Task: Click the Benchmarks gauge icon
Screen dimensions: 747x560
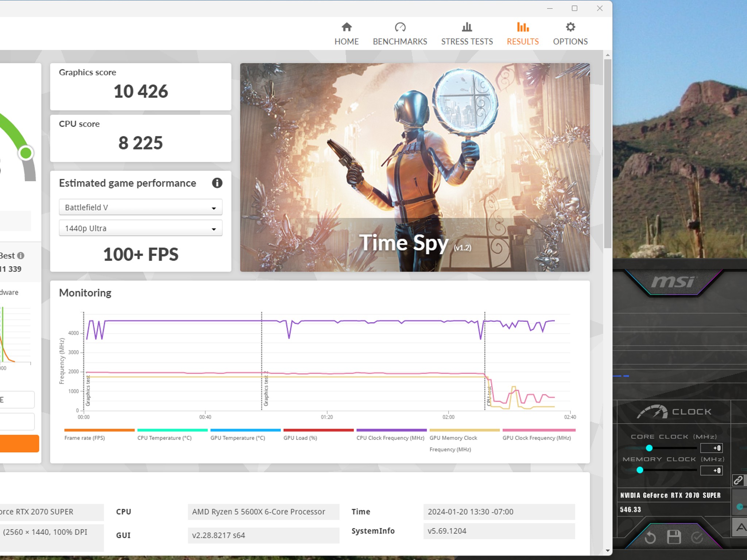Action: 400,27
